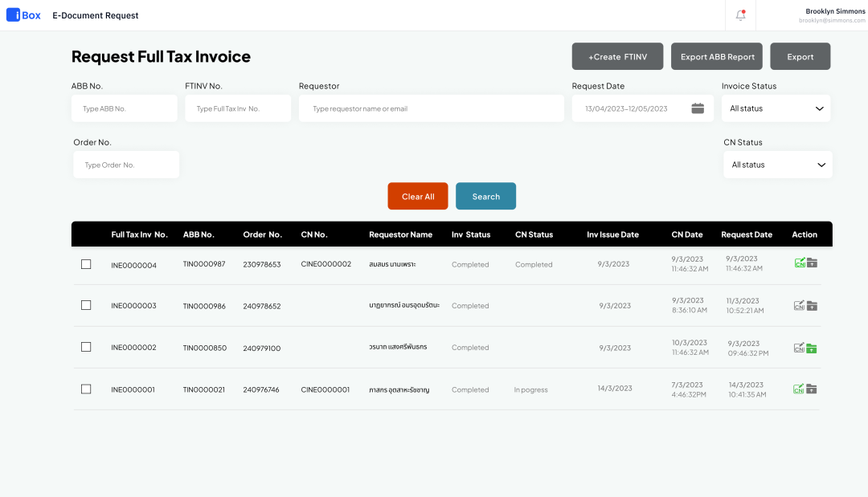
Task: Click green folder upload icon for INE0000002
Action: click(813, 347)
